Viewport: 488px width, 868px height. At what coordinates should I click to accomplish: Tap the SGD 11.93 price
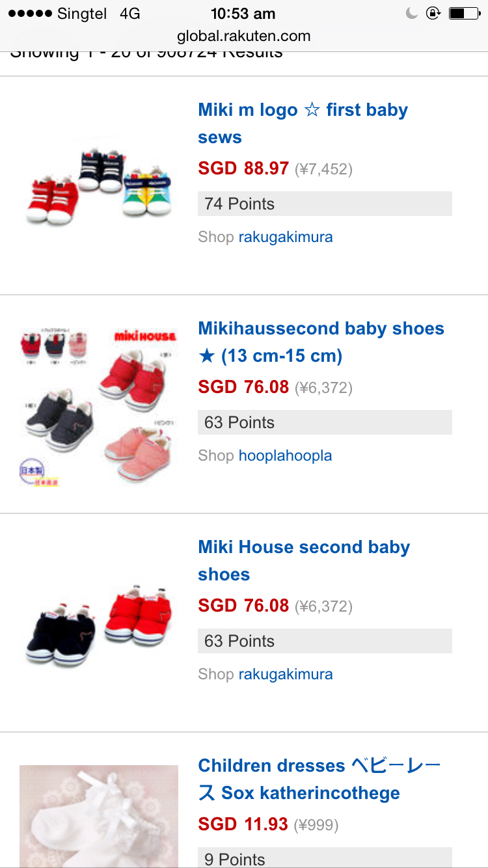click(243, 824)
